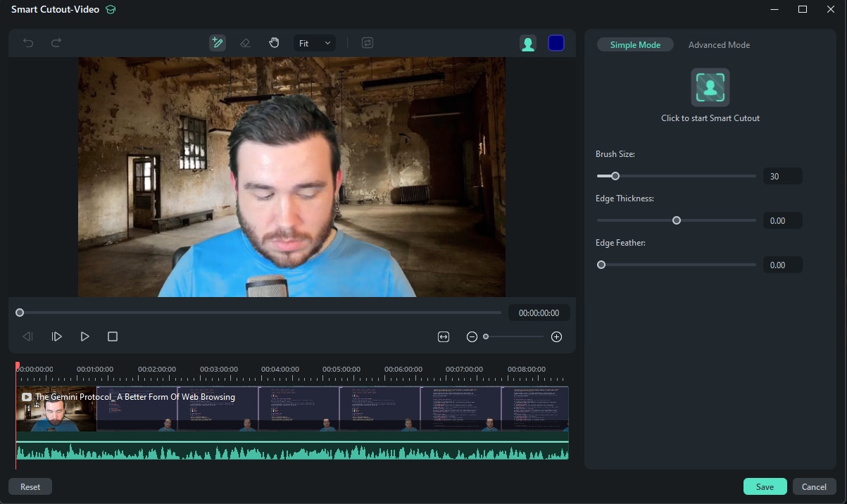Click the comparison preview icon

367,43
